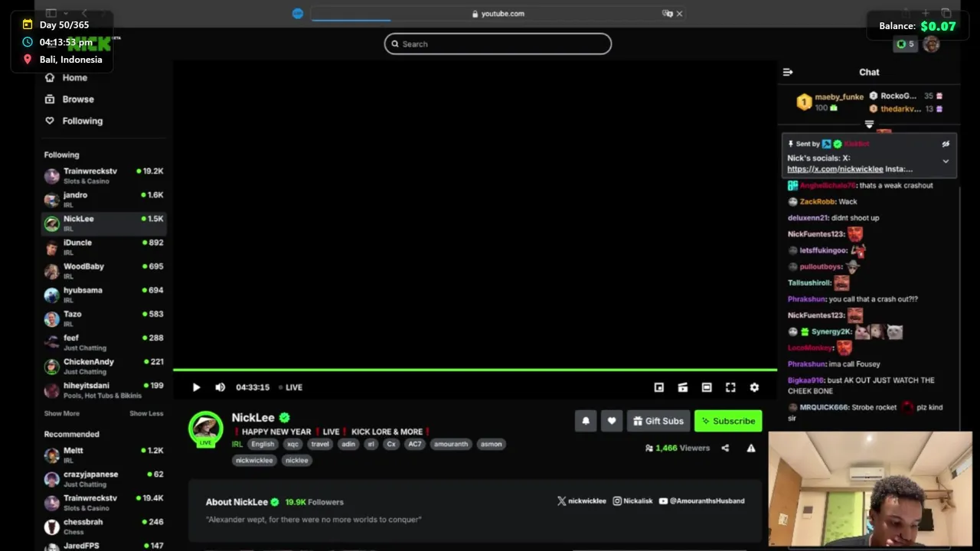Select the asmon tag
The width and height of the screenshot is (980, 551).
[x=492, y=444]
